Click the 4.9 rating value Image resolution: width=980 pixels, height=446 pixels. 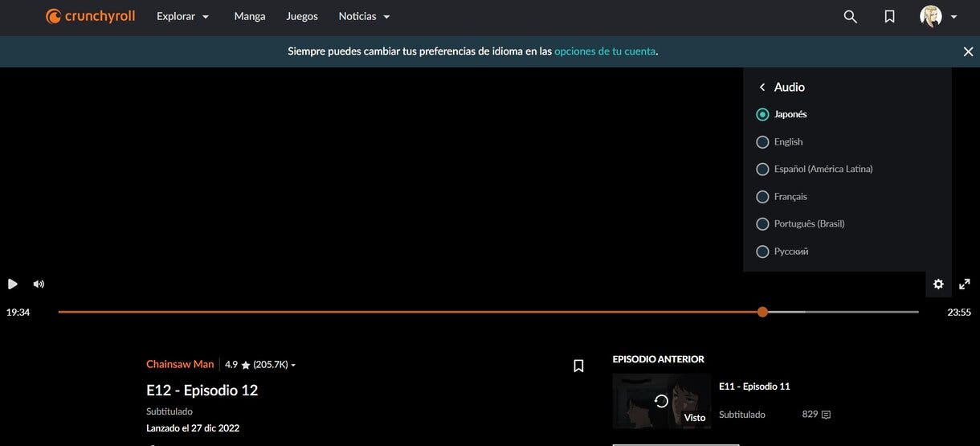coord(231,365)
